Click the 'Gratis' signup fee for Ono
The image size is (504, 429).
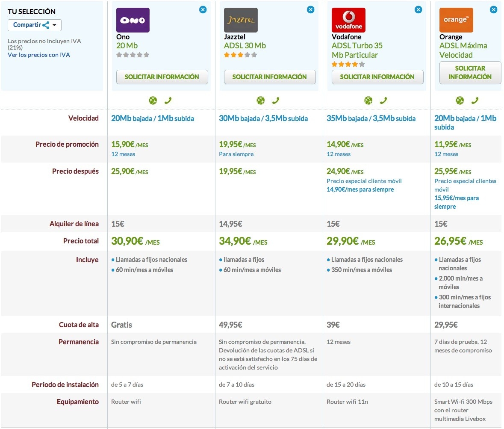pyautogui.click(x=121, y=325)
